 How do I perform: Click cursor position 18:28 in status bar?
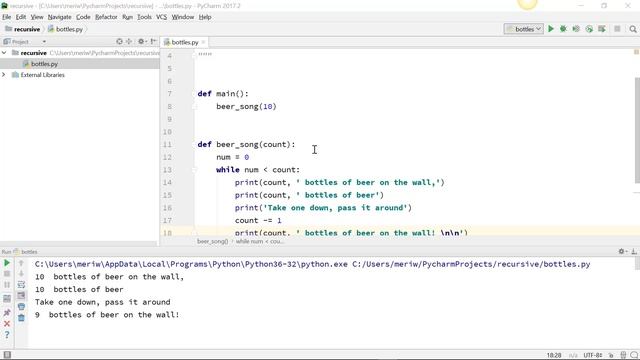click(554, 355)
